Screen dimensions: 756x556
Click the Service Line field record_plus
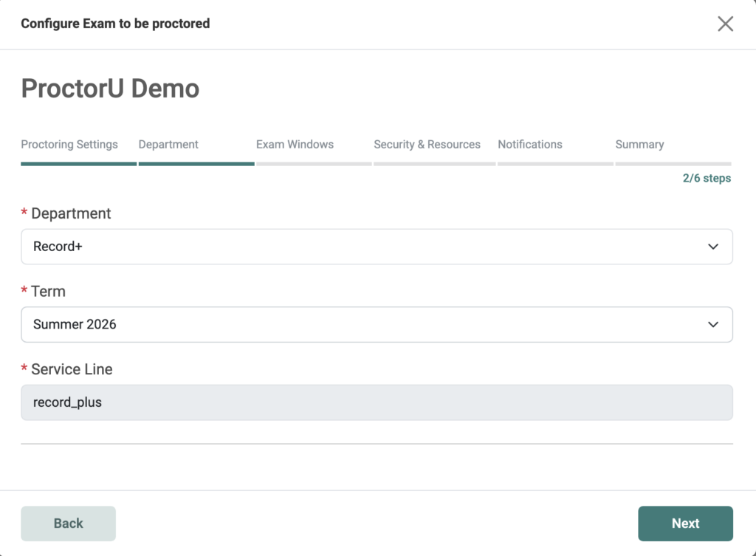click(377, 402)
